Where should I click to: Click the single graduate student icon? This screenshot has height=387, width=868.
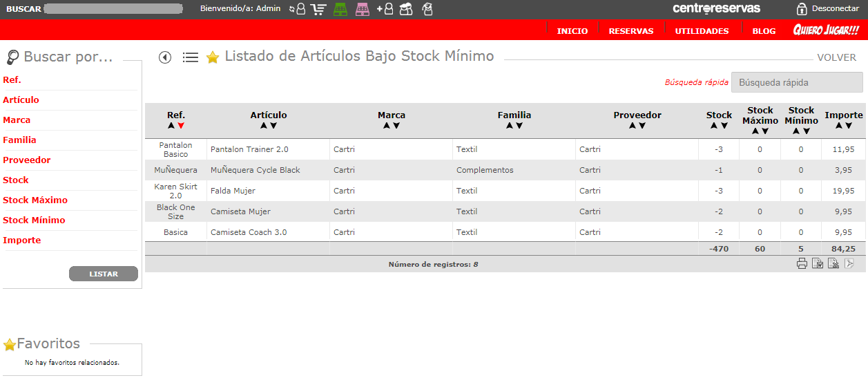[427, 9]
